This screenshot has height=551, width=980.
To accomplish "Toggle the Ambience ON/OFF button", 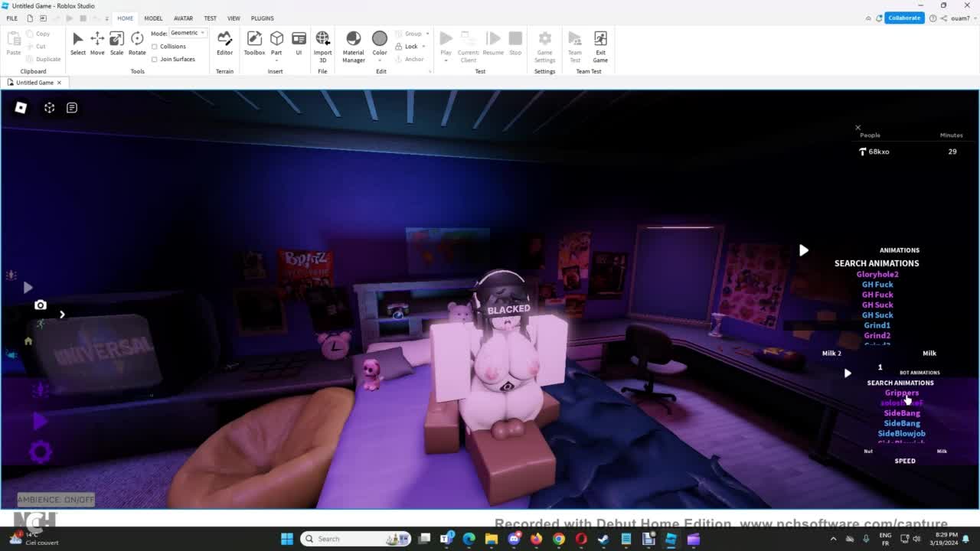I will point(56,500).
